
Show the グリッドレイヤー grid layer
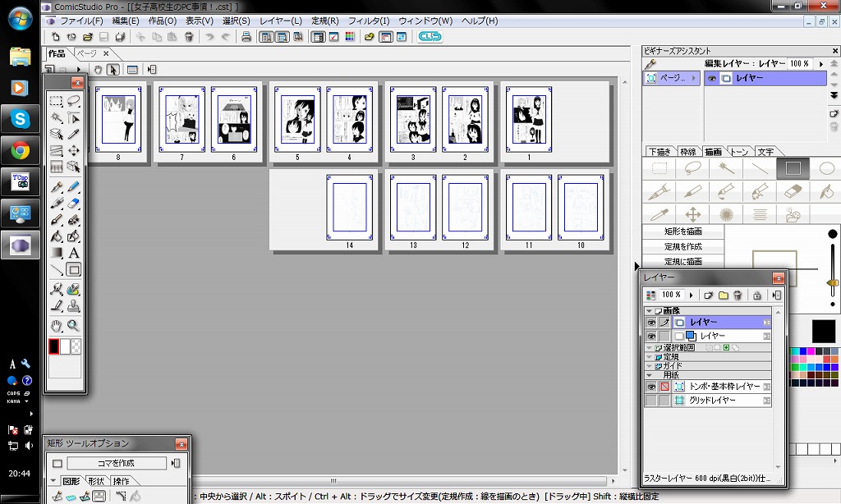click(x=651, y=401)
